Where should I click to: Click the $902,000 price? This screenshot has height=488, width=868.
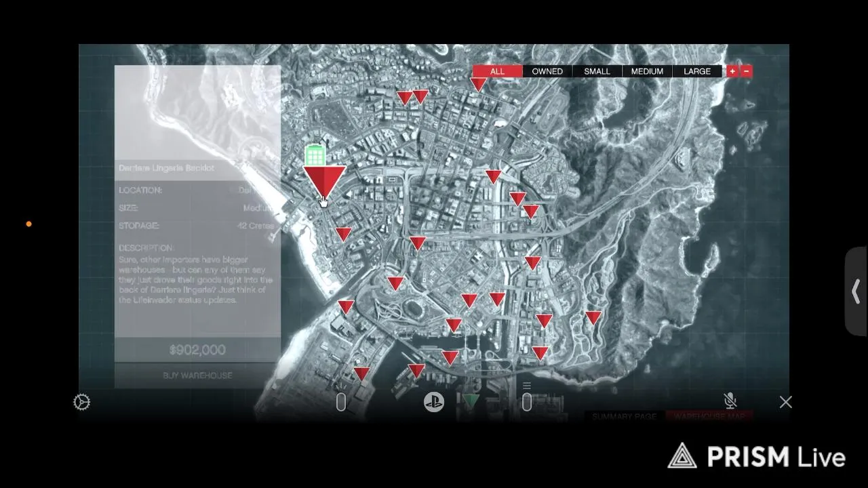[x=197, y=350]
